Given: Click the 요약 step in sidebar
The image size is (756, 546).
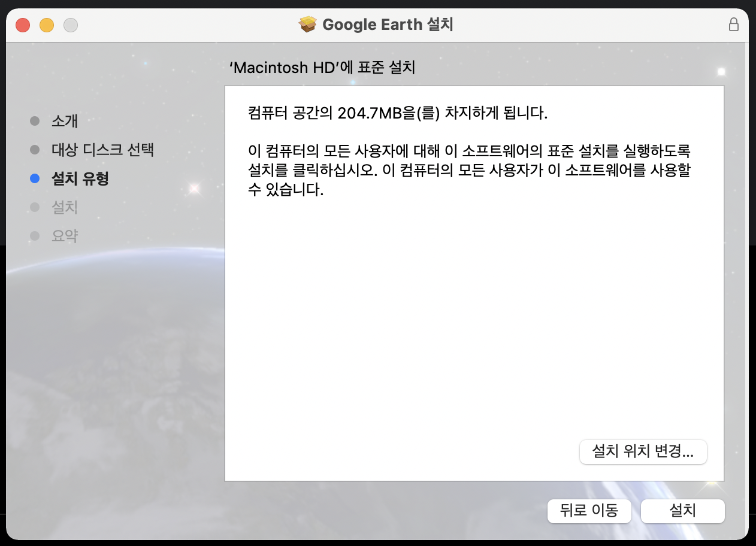Looking at the screenshot, I should pos(65,236).
